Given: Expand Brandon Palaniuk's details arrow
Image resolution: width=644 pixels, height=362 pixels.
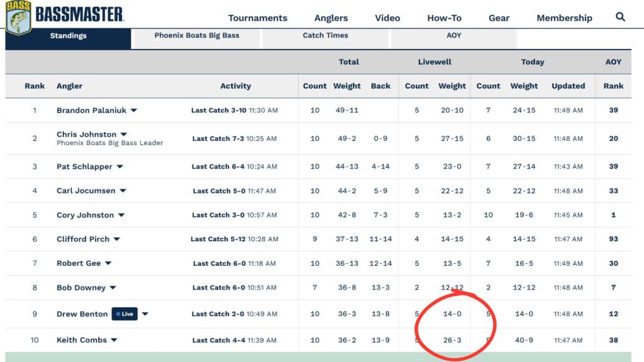Looking at the screenshot, I should (x=134, y=111).
